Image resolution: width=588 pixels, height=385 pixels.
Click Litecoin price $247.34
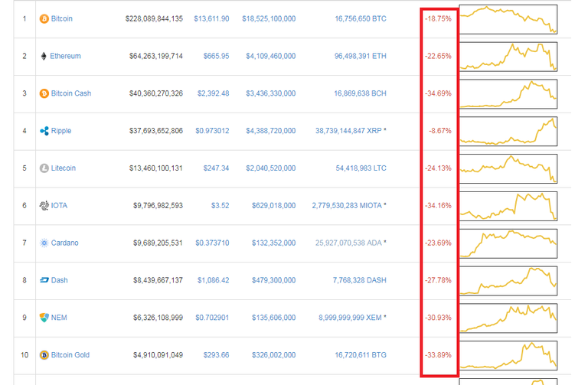216,168
